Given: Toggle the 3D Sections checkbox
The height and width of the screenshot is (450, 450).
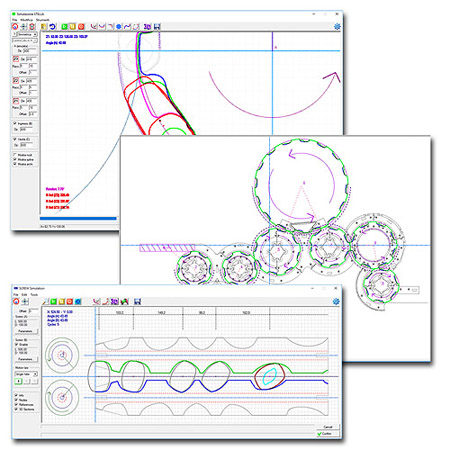Looking at the screenshot, I should pyautogui.click(x=16, y=409).
